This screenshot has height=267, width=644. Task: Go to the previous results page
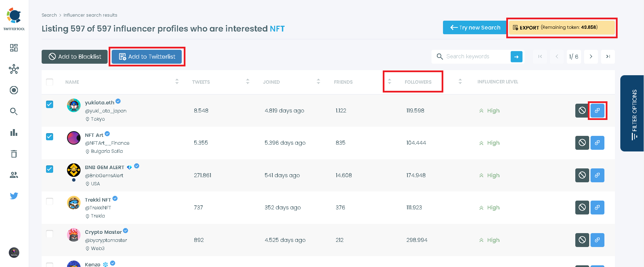pos(557,57)
